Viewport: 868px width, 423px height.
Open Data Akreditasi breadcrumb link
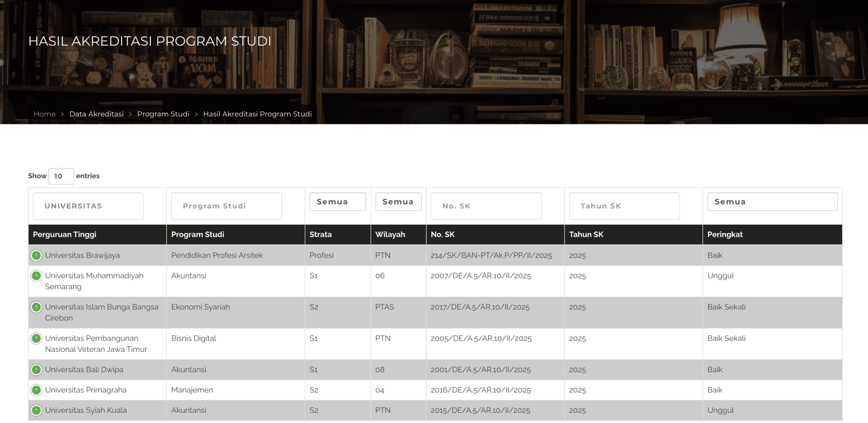click(96, 114)
